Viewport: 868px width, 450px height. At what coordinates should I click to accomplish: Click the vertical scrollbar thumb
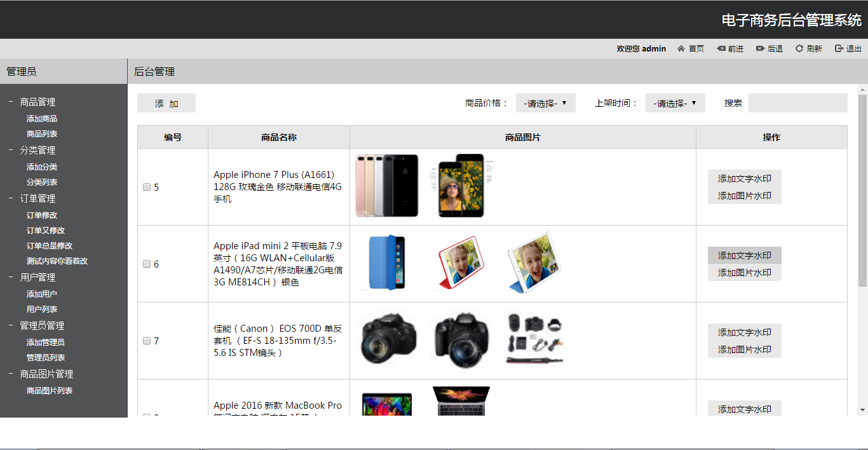[x=863, y=190]
